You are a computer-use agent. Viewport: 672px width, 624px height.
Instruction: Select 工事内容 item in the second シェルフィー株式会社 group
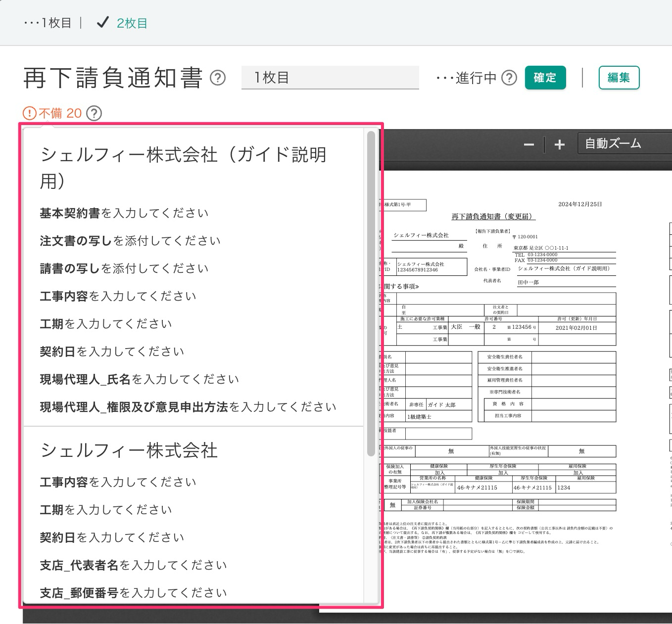pyautogui.click(x=118, y=482)
